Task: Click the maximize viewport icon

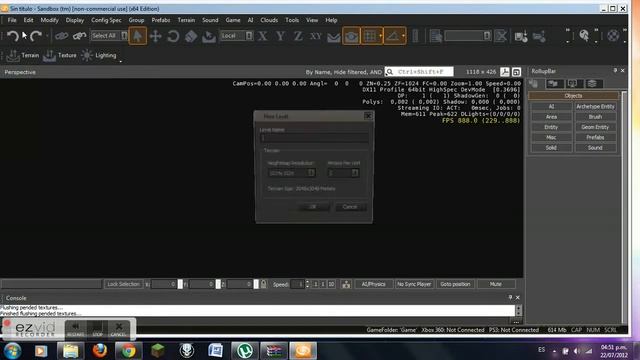Action: tap(516, 72)
